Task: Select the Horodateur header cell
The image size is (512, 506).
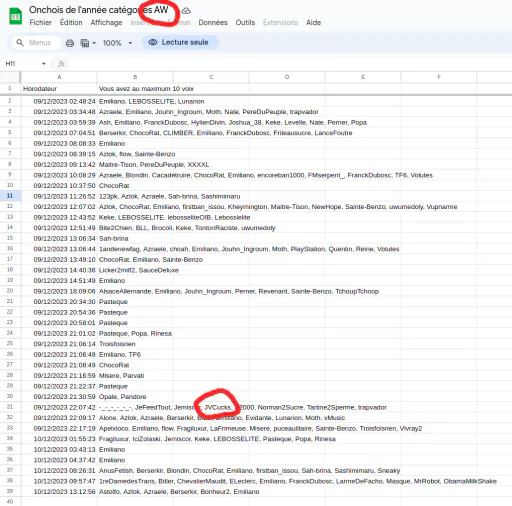Action: (59, 89)
